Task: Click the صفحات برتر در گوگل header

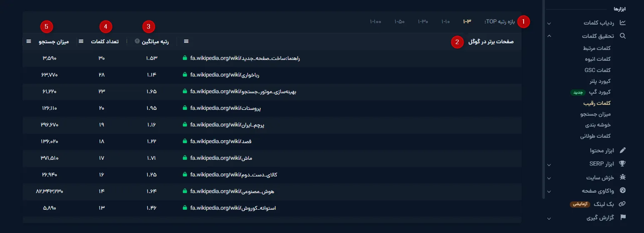Action: (x=491, y=42)
